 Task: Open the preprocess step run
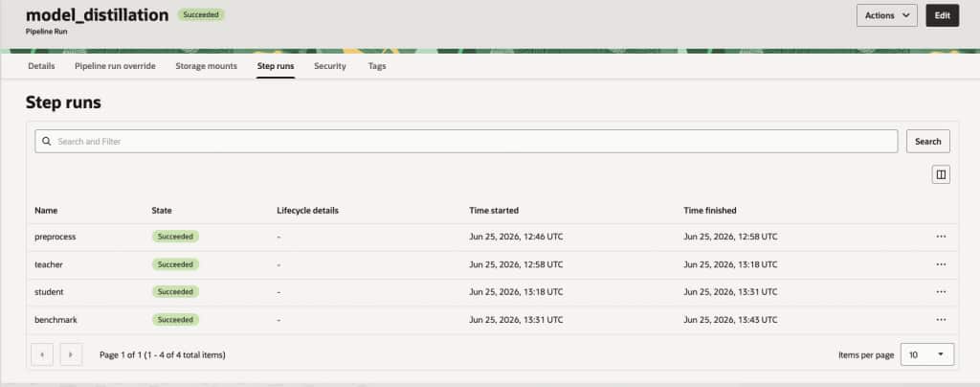55,237
